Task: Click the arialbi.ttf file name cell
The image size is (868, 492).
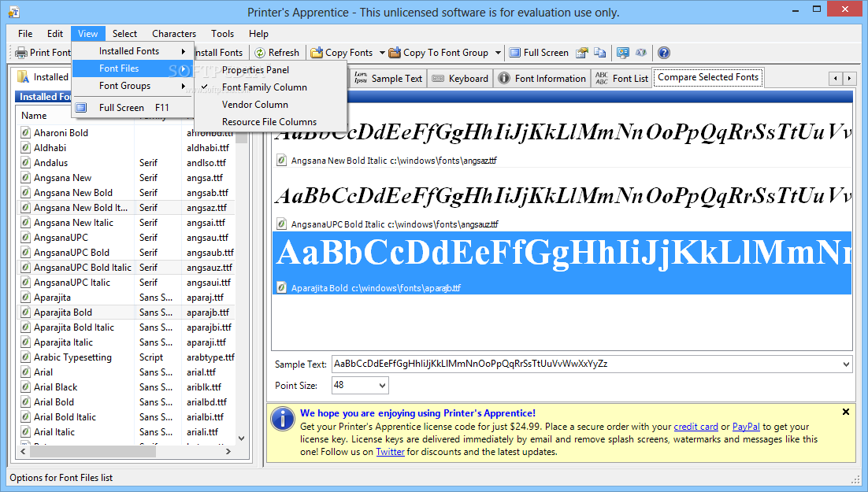Action: click(206, 416)
